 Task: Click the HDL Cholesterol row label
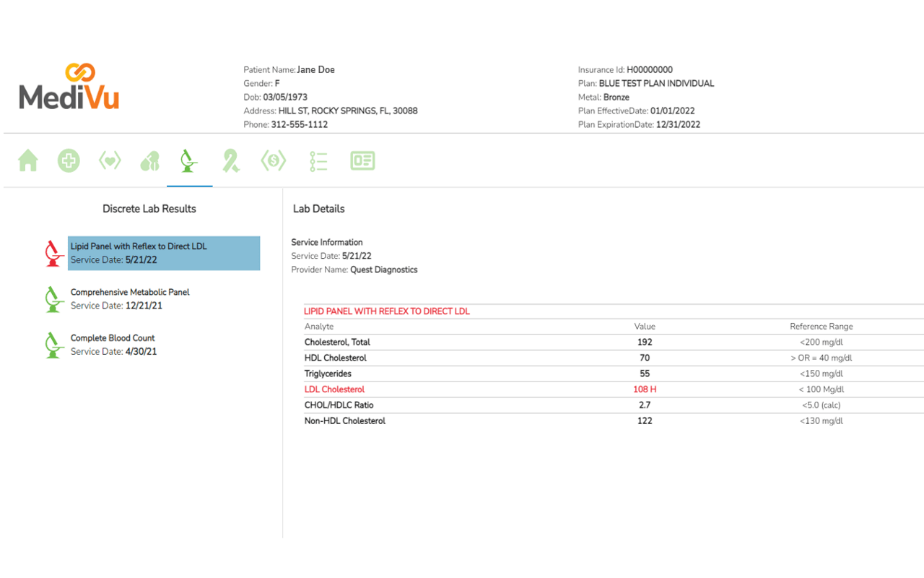coord(336,358)
